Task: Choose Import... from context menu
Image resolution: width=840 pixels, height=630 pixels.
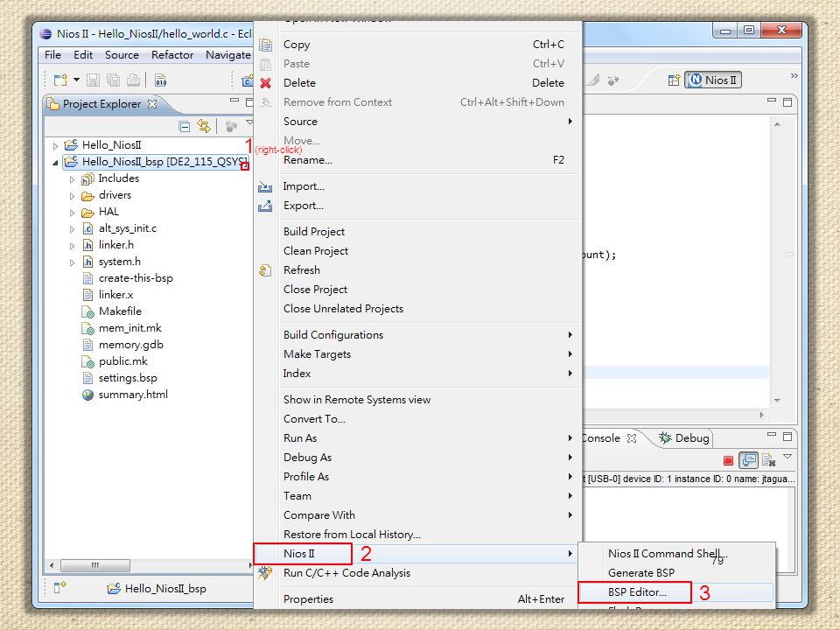Action: [418, 186]
